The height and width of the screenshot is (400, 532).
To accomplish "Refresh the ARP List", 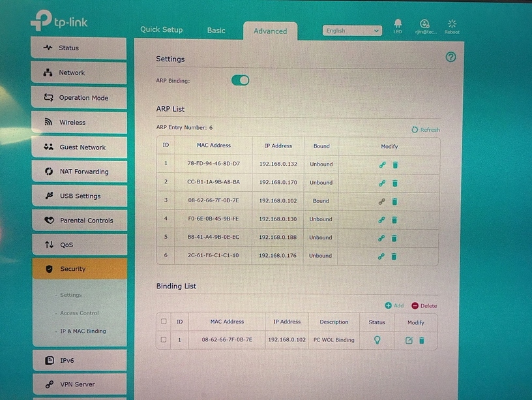I will 426,130.
